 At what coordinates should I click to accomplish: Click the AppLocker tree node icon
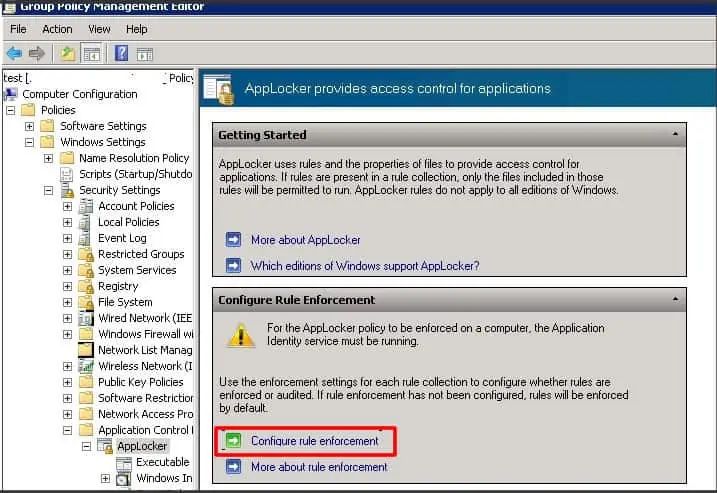[105, 446]
